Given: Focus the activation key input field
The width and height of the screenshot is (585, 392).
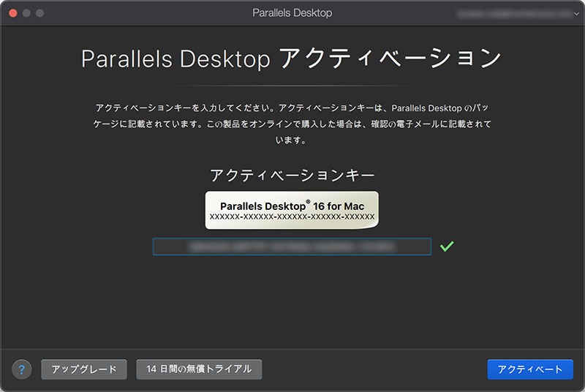Looking at the screenshot, I should click(292, 246).
